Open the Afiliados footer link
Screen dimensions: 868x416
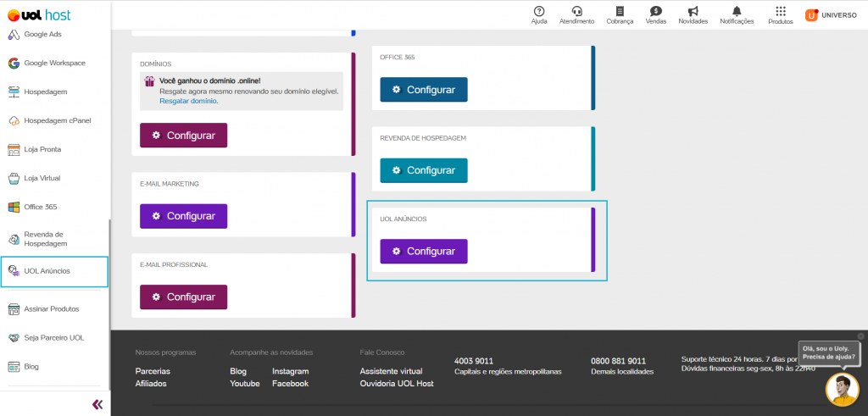[151, 383]
